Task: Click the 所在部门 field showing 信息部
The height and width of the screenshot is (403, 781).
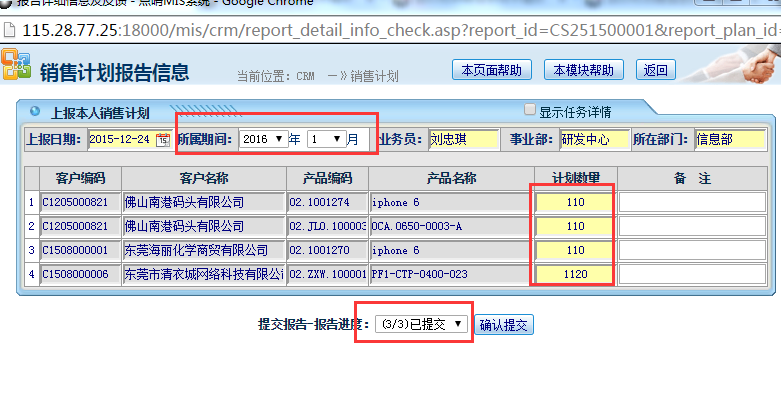Action: point(727,139)
